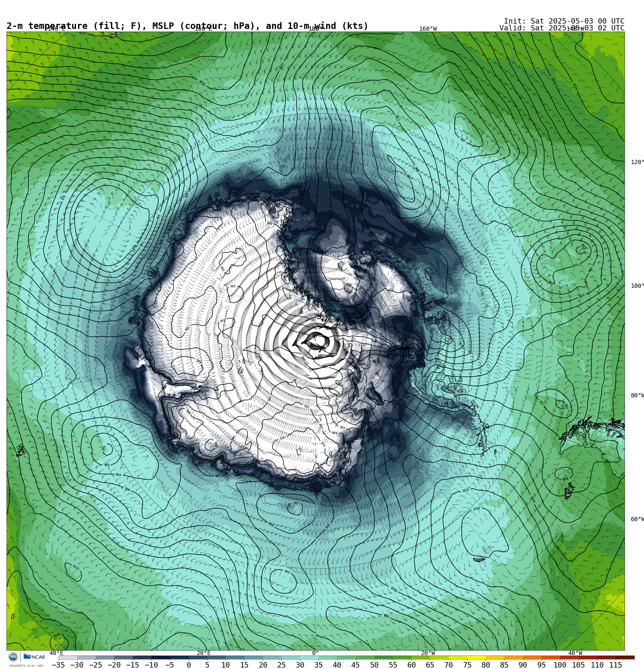Click the colorbar tick label 50
Image resolution: width=644 pixels, height=669 pixels.
pos(374,665)
